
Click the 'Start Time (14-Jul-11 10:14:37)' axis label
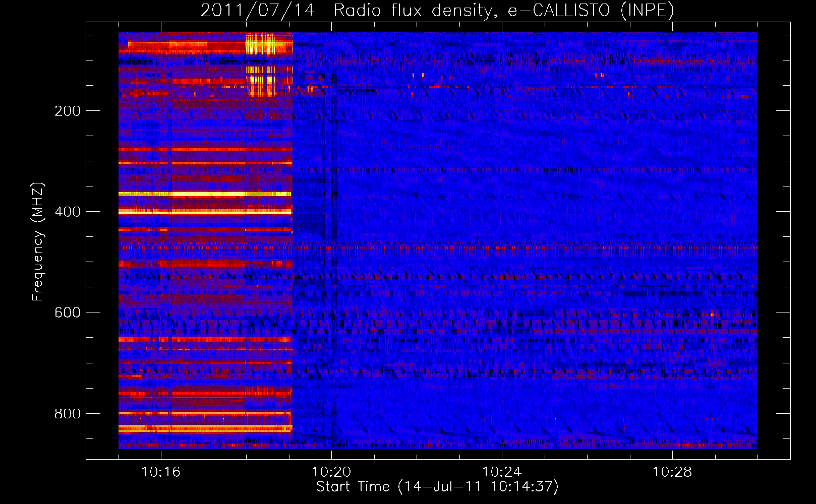pyautogui.click(x=437, y=487)
